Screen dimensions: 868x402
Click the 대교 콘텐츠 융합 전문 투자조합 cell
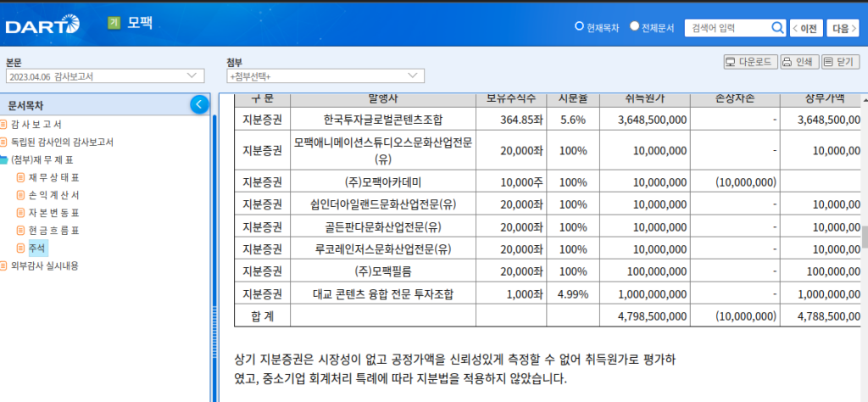coord(383,294)
